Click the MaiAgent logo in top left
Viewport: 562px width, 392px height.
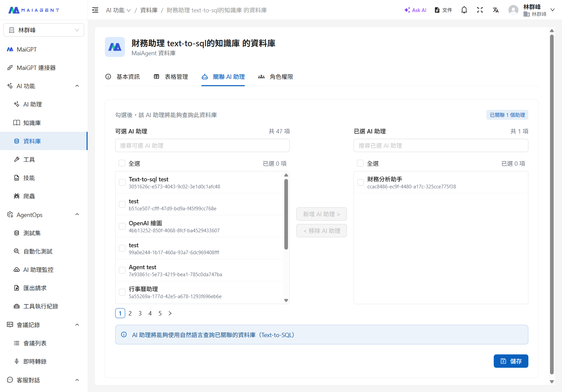point(33,10)
